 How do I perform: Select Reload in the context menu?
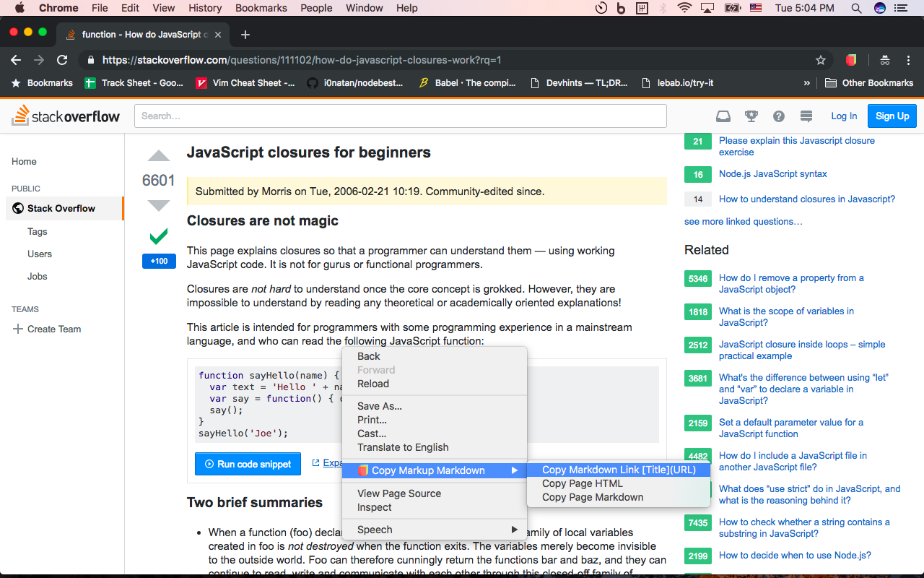click(x=435, y=384)
